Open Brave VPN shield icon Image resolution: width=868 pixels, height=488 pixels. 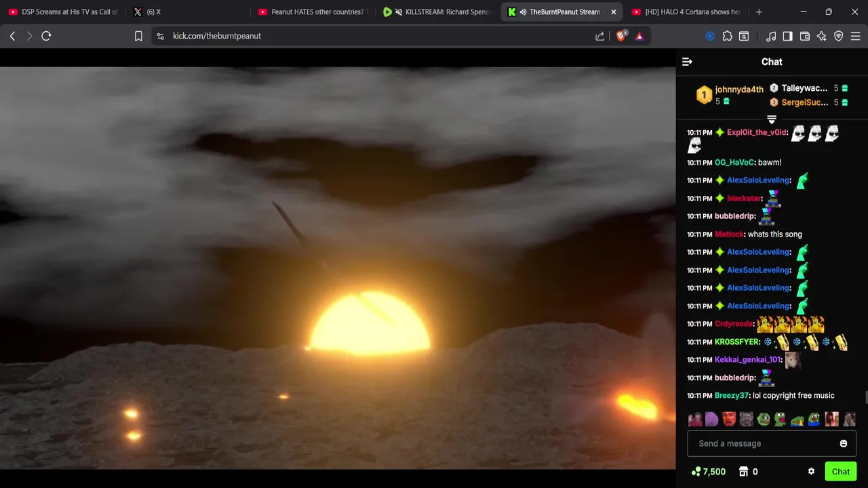[x=839, y=36]
